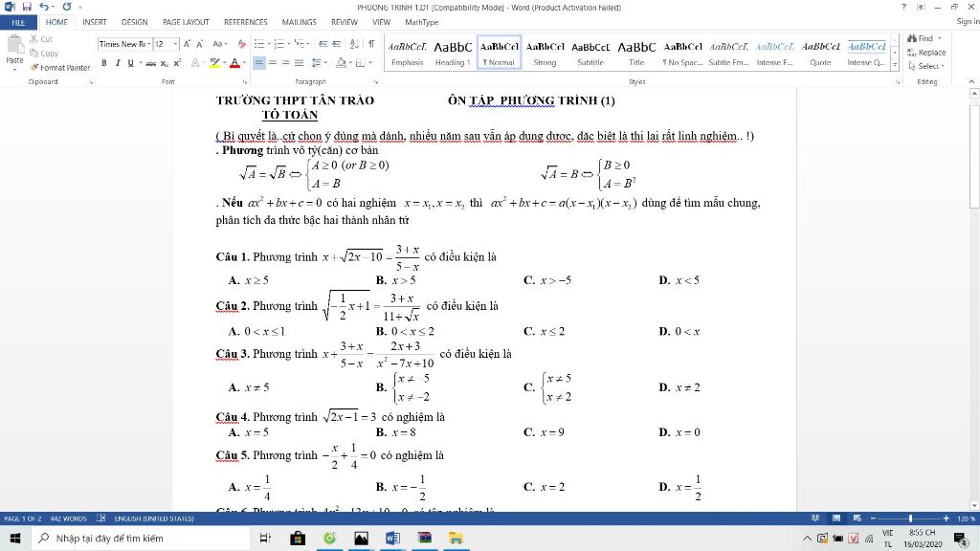Click the zoom slider handle in status bar
Image resolution: width=980 pixels, height=551 pixels.
point(910,518)
